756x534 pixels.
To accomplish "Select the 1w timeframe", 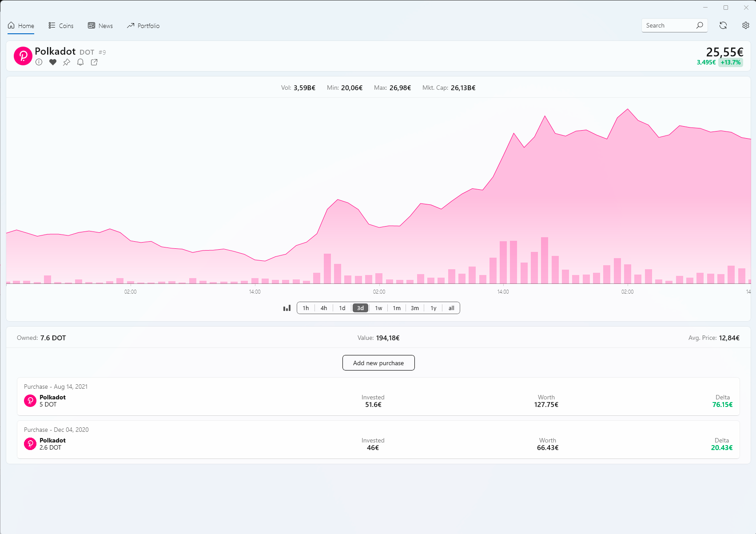I will coord(378,308).
